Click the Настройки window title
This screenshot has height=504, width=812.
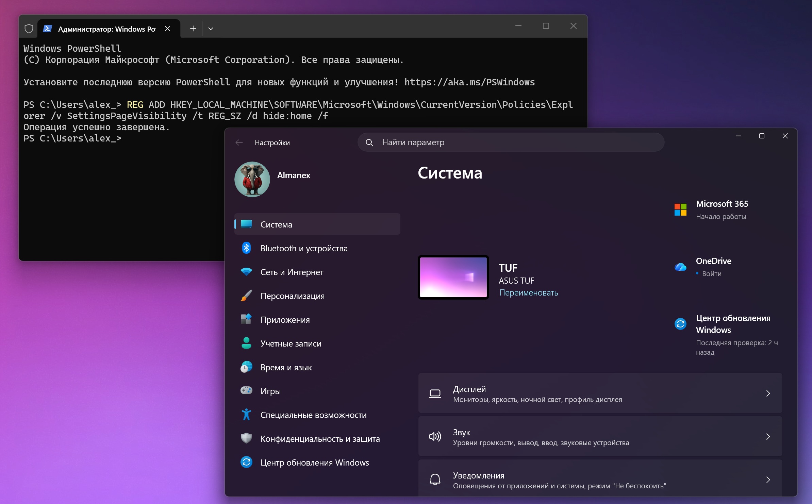(272, 143)
